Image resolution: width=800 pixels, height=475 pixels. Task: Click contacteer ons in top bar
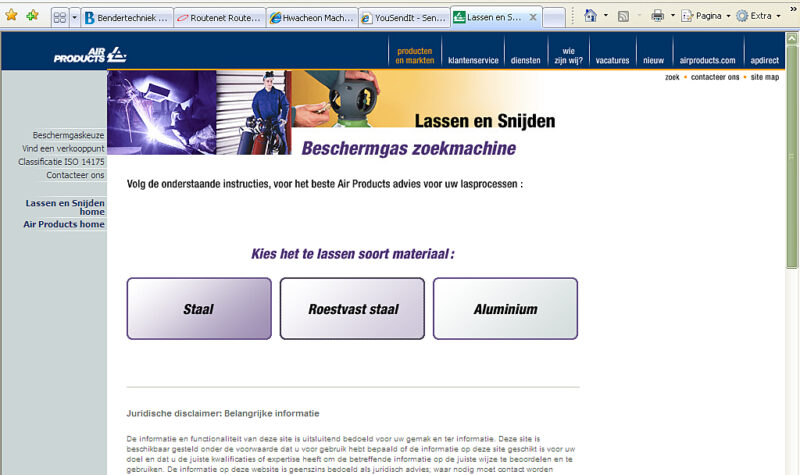pos(715,77)
